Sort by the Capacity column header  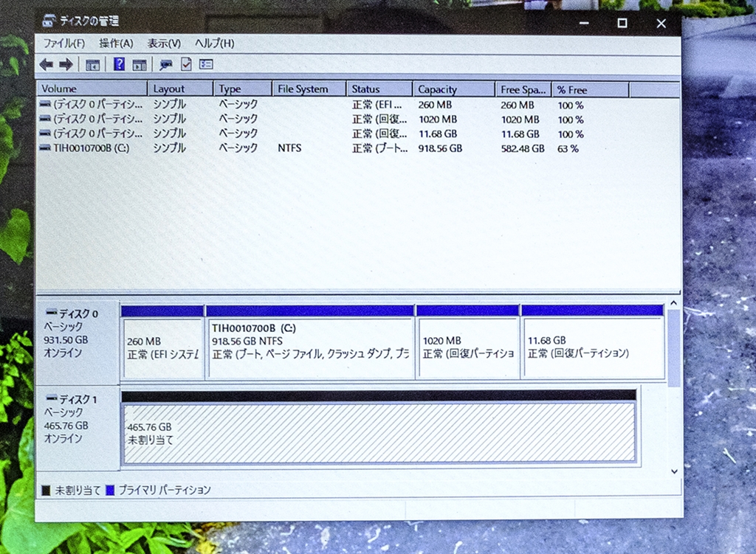click(454, 89)
